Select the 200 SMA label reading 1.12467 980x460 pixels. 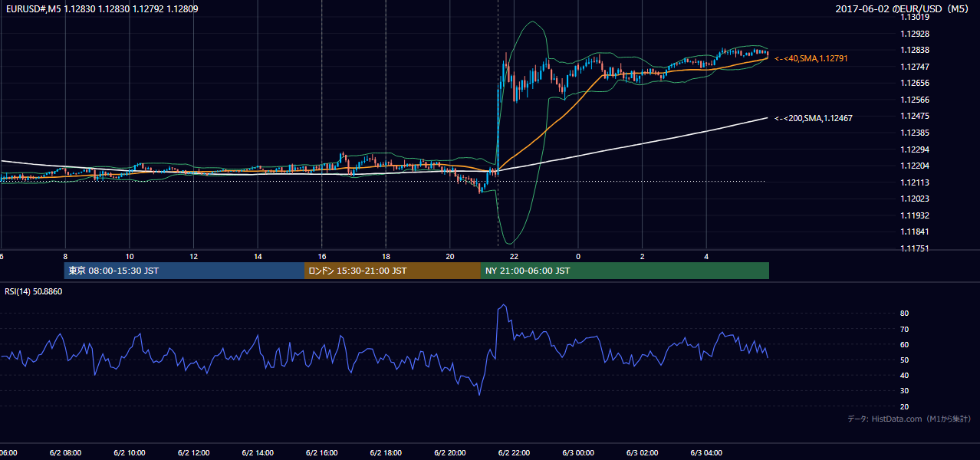point(814,118)
